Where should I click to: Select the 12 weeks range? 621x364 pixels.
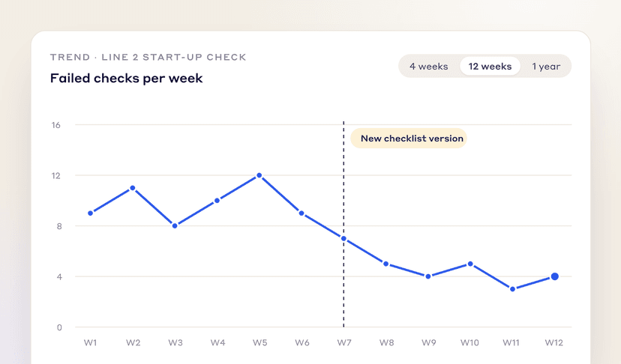[490, 67]
